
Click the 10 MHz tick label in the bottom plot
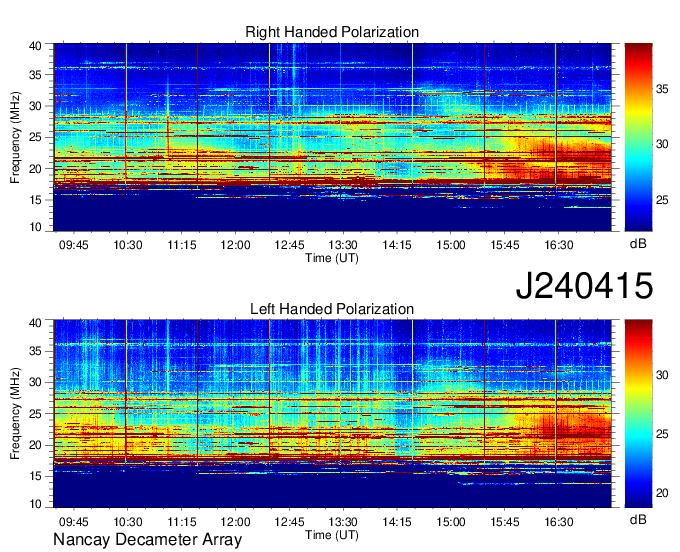pyautogui.click(x=36, y=504)
